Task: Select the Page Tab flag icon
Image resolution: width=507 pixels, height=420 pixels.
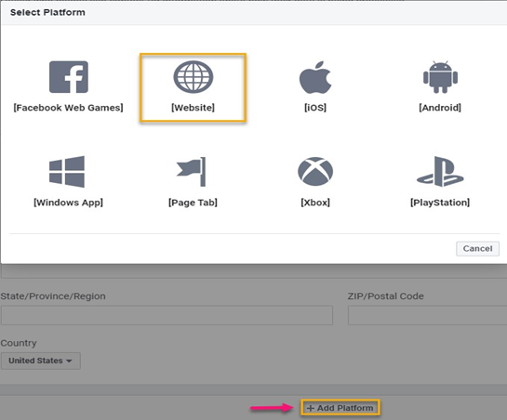Action: click(x=191, y=172)
